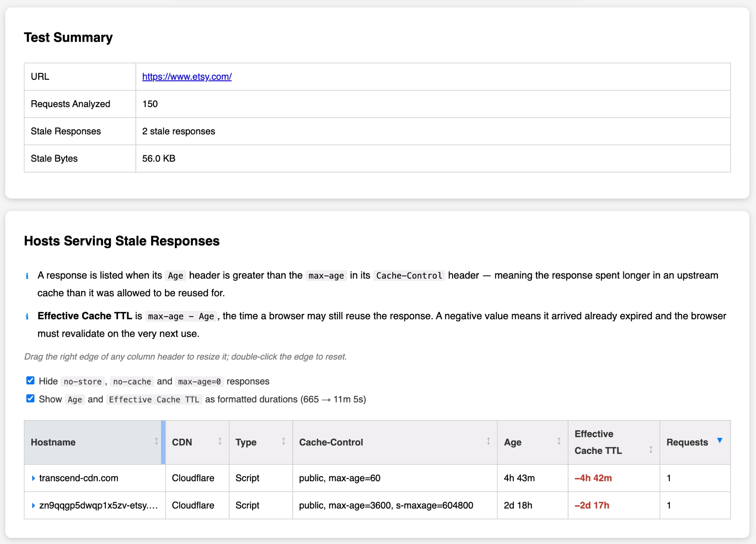
Task: Click the '2 stale responses' value
Action: coord(179,131)
